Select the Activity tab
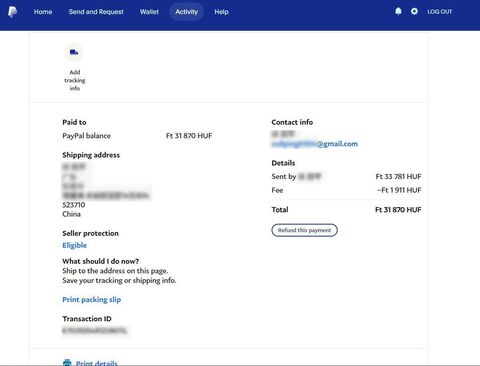 tap(187, 12)
